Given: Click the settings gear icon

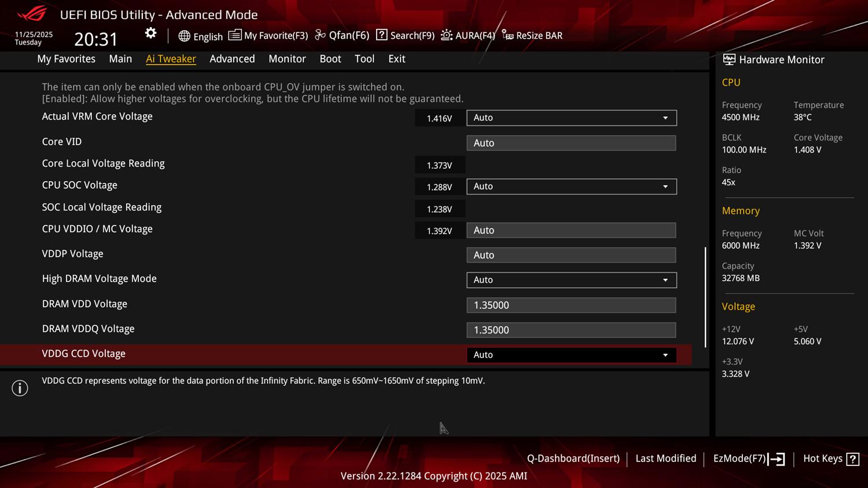Looking at the screenshot, I should pos(150,34).
